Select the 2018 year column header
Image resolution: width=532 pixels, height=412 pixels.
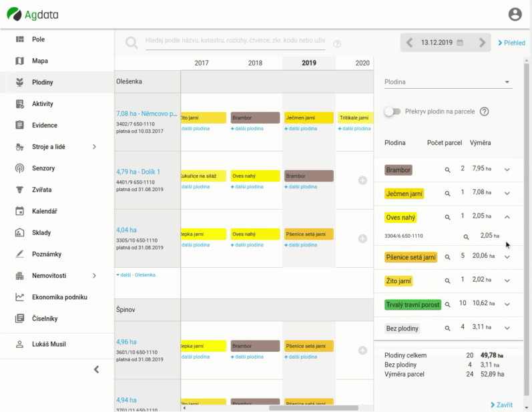tap(255, 63)
